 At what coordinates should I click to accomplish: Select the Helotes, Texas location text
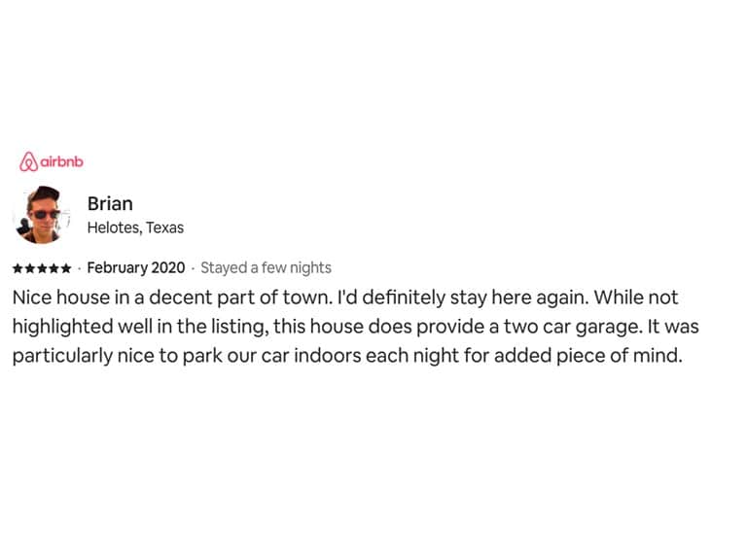tap(135, 227)
